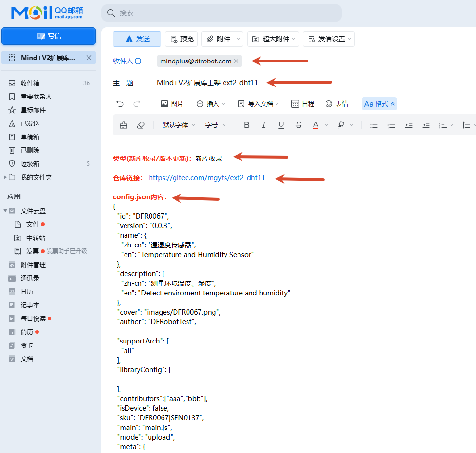
Task: Send the email with 发送 button
Action: click(137, 39)
